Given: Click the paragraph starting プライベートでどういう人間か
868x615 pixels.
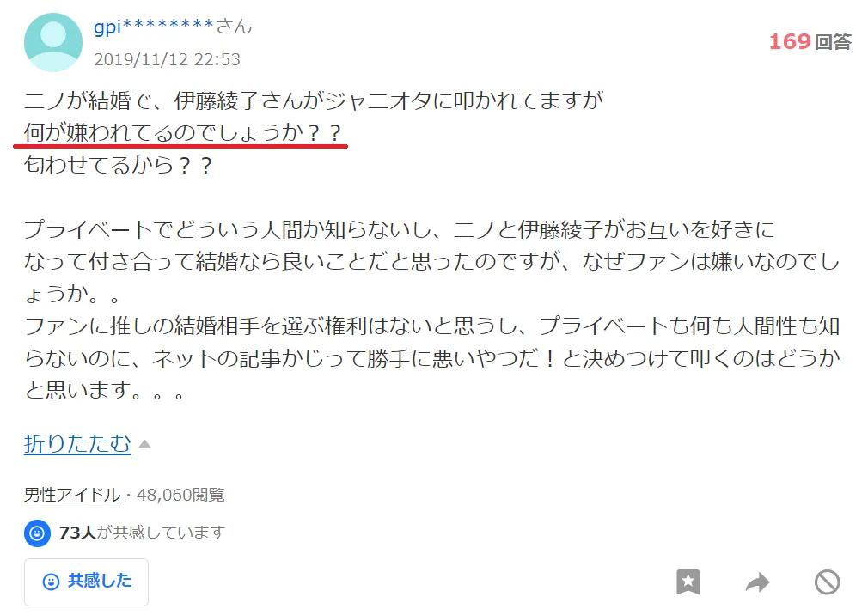Looking at the screenshot, I should [x=431, y=261].
